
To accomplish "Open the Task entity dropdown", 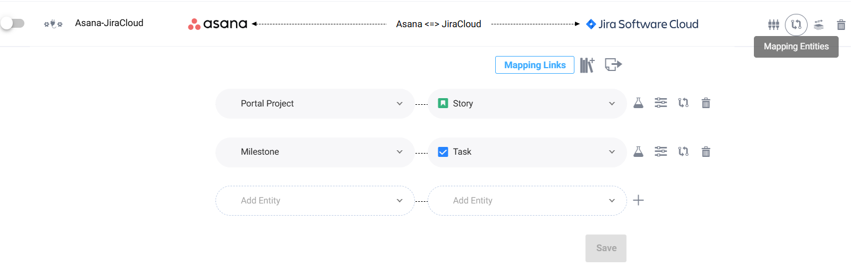I will tap(527, 152).
